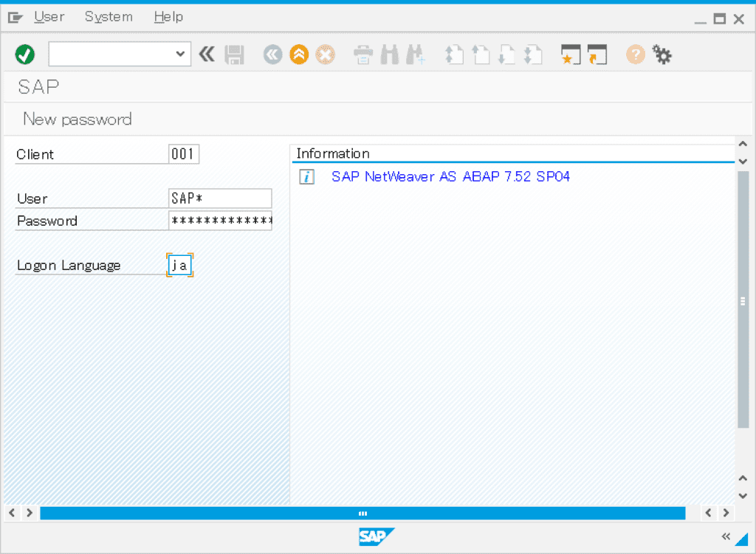756x554 pixels.
Task: Click the blue resize triangle in status bar corner
Action: coord(743,539)
